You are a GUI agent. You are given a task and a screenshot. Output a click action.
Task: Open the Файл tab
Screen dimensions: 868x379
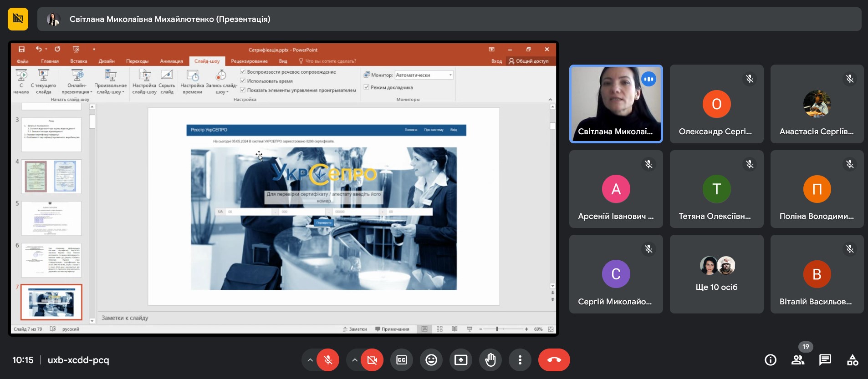[22, 61]
